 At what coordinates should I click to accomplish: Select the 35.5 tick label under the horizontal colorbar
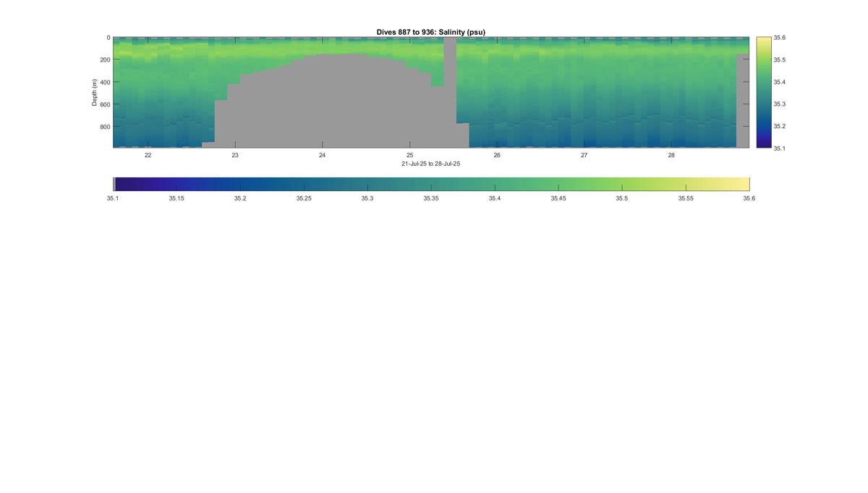click(622, 198)
